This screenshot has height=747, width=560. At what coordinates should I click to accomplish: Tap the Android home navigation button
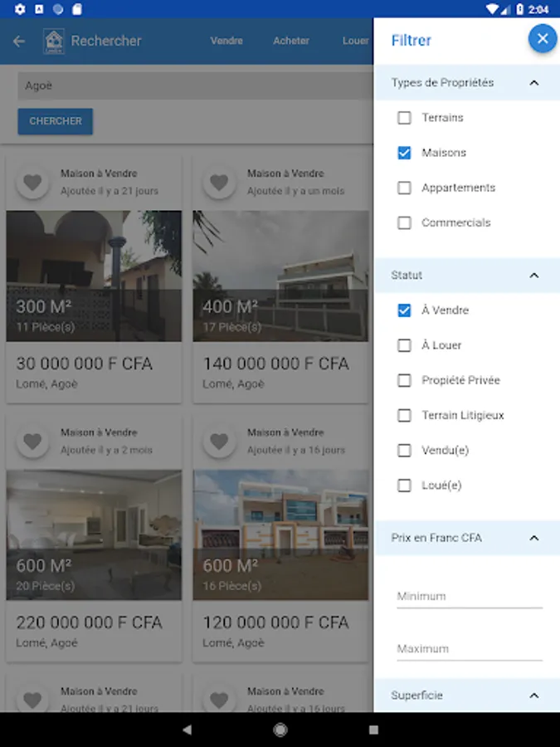coord(280,730)
